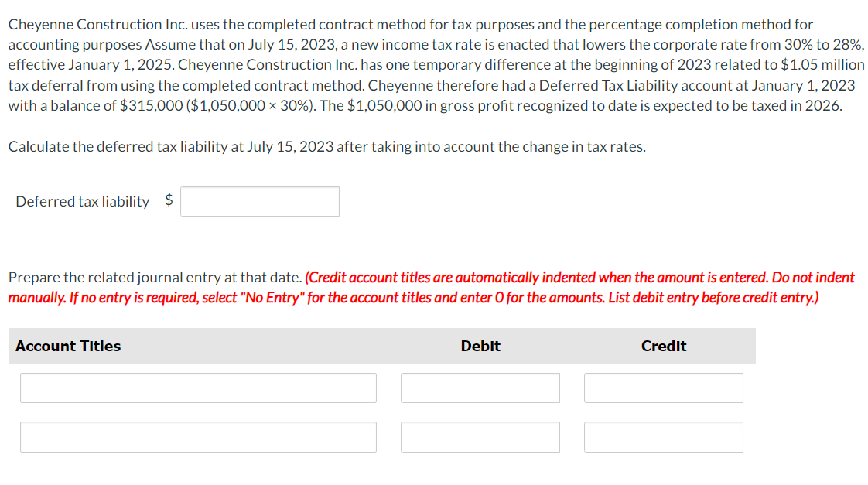Click the Deferred tax liability amount field
Viewport: 868px width, 485px height.
pyautogui.click(x=259, y=201)
